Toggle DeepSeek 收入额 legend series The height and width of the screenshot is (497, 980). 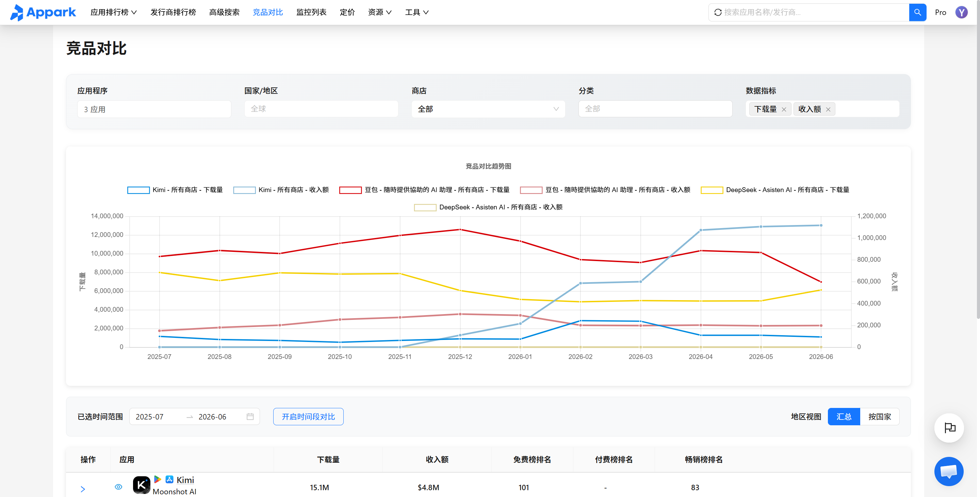[x=488, y=207]
